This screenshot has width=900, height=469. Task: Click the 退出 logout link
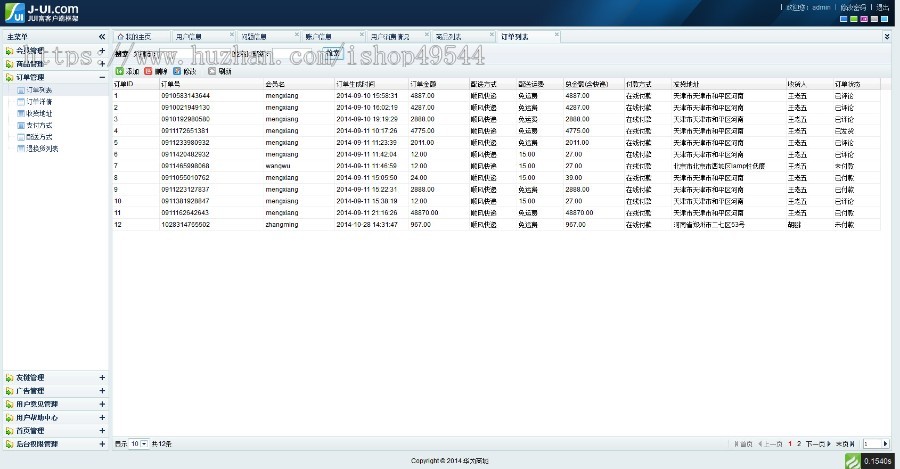[882, 7]
